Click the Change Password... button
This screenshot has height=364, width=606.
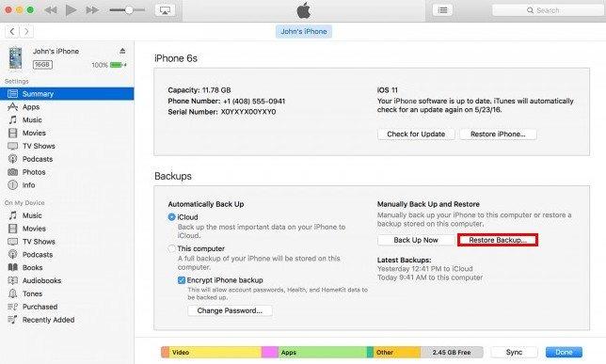coord(230,310)
